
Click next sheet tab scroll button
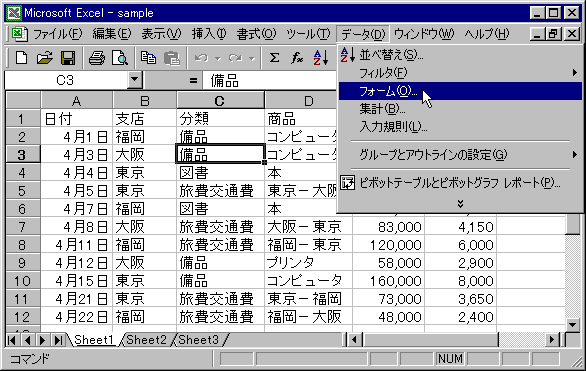43,340
